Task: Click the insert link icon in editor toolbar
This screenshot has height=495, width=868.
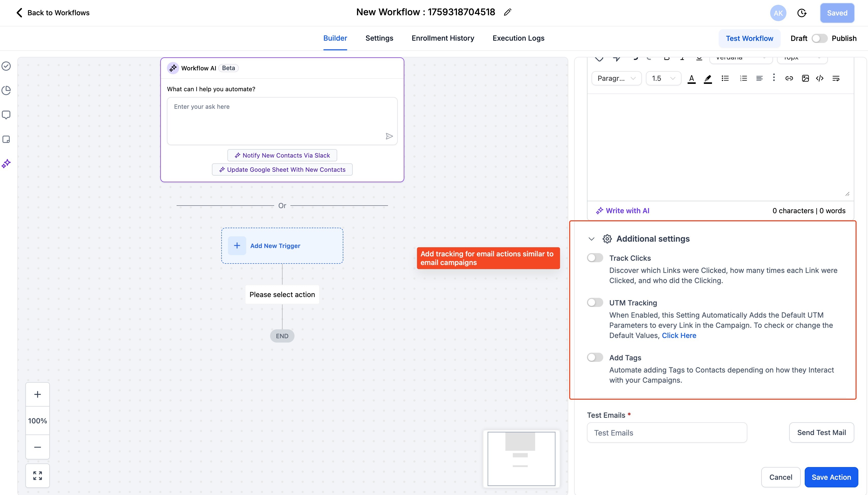Action: [789, 78]
